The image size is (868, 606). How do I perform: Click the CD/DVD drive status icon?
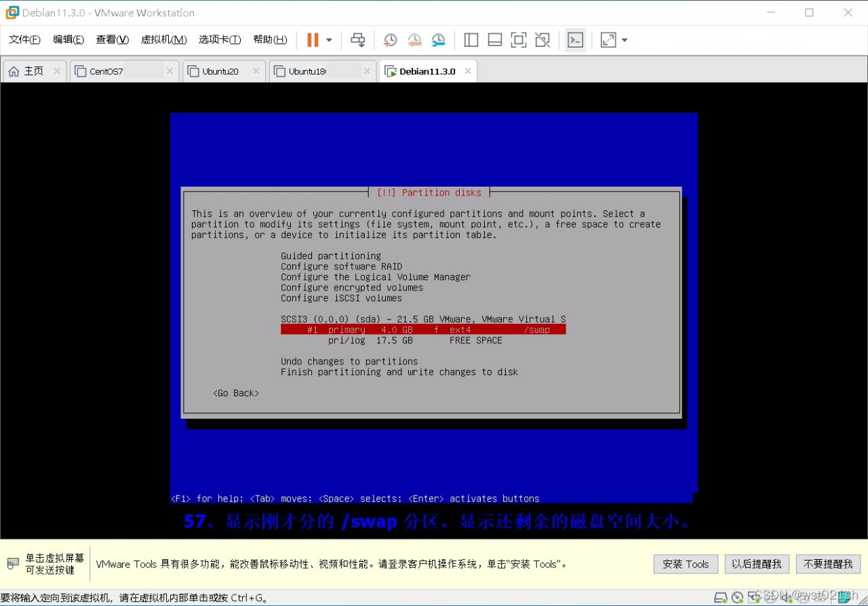tap(736, 598)
